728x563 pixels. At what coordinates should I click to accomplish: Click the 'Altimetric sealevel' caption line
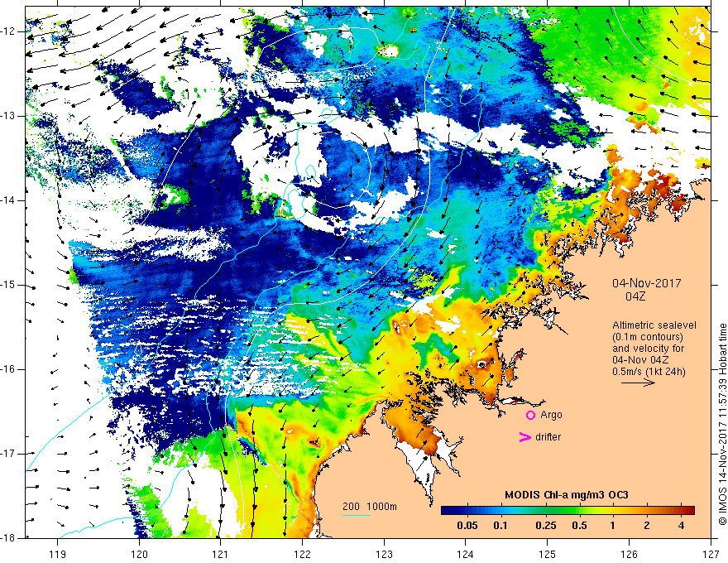[x=654, y=325]
